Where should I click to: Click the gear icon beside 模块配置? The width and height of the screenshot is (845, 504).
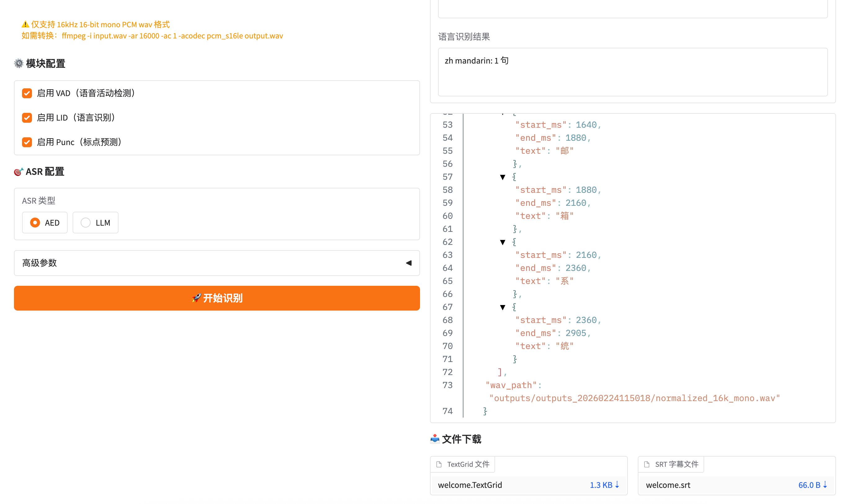click(19, 63)
